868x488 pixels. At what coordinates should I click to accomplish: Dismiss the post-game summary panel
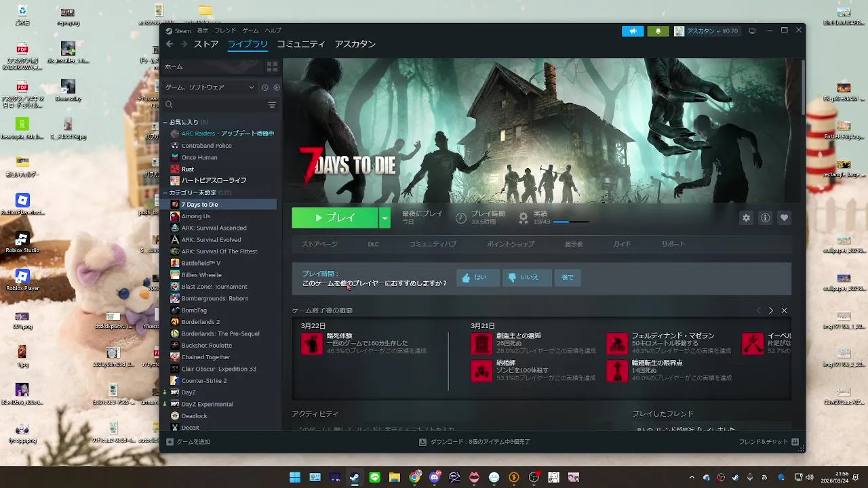pyautogui.click(x=784, y=310)
